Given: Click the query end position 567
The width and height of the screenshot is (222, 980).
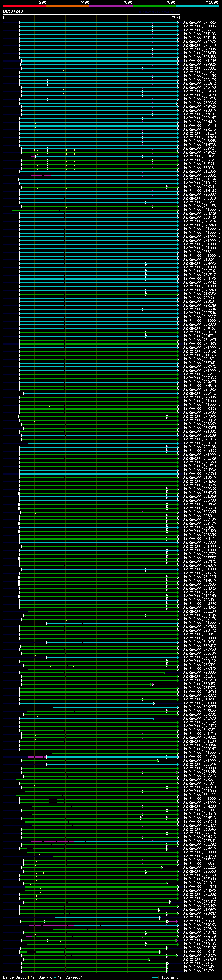Looking at the screenshot, I should [x=175, y=17].
